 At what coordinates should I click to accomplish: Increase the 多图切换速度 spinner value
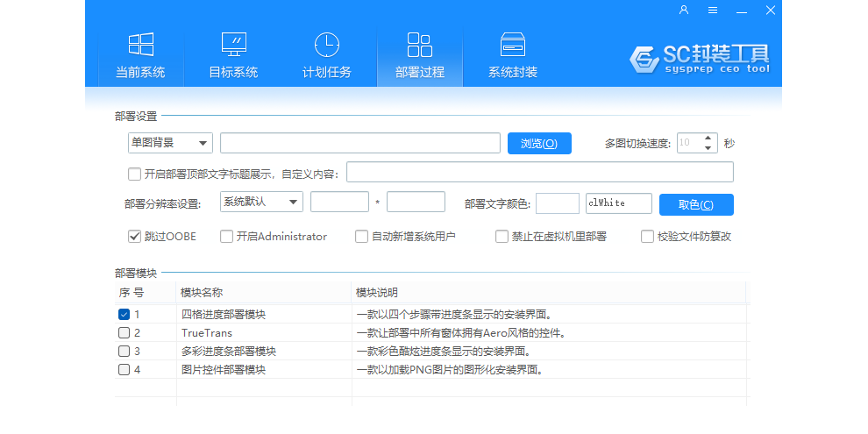pos(708,138)
